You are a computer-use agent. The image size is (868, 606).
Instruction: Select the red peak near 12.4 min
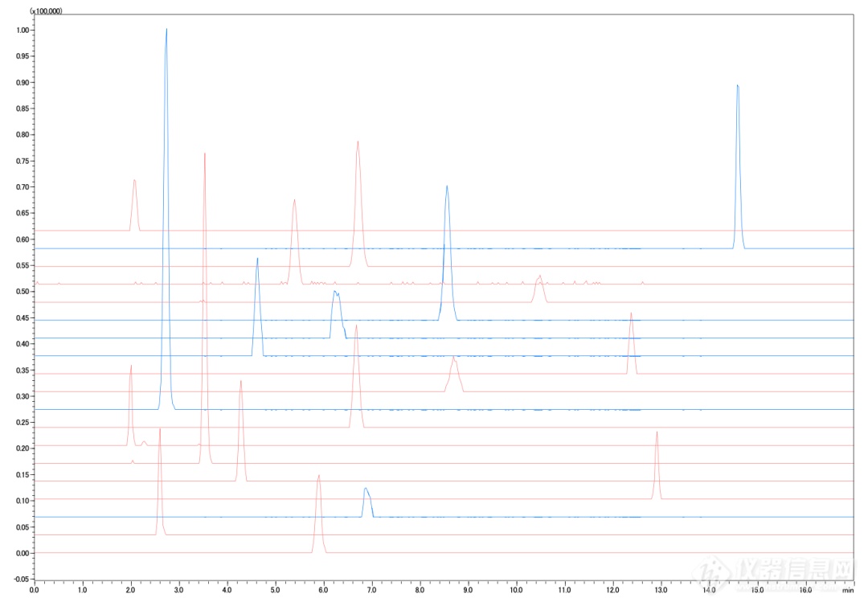(x=631, y=315)
